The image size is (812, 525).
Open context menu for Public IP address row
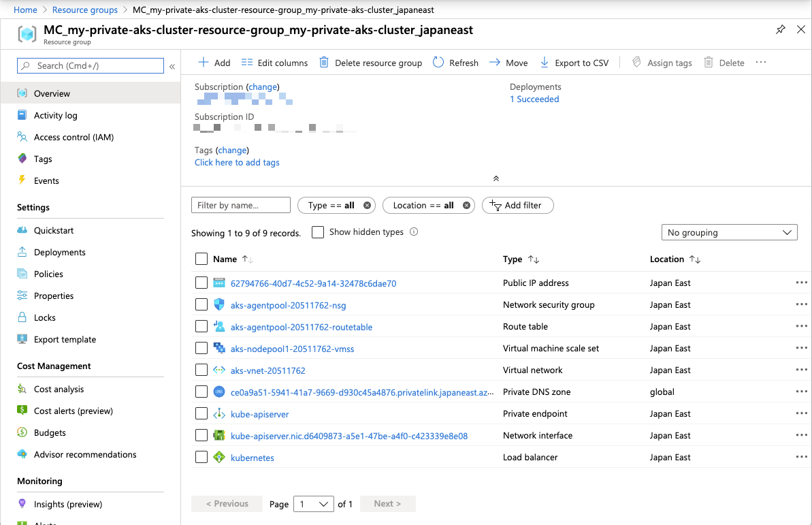pos(801,283)
